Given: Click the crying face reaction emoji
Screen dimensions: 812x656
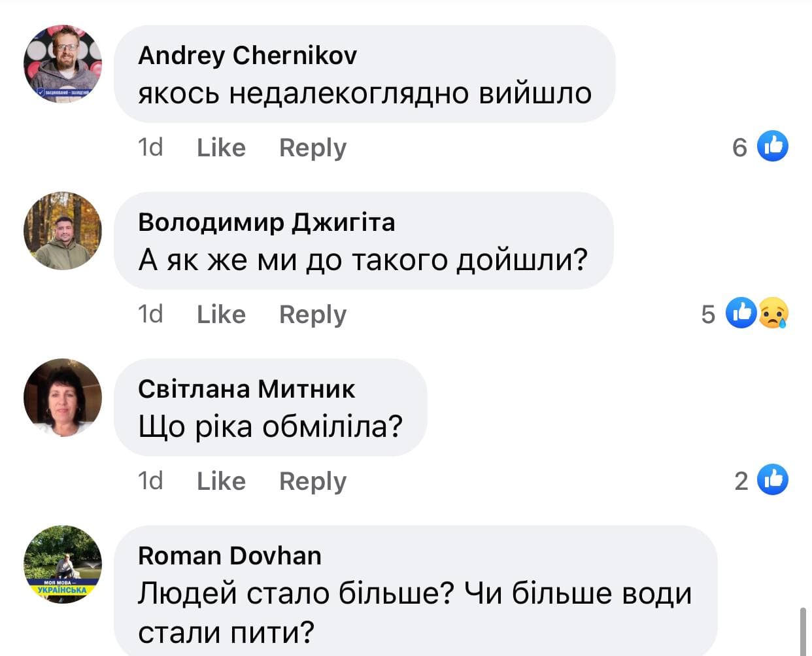Looking at the screenshot, I should click(x=774, y=313).
